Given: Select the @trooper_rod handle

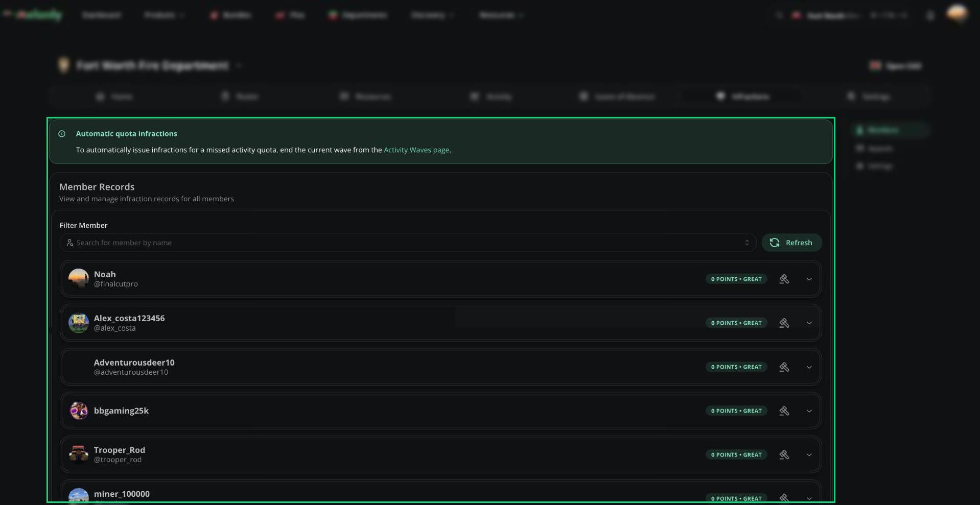Looking at the screenshot, I should [118, 460].
